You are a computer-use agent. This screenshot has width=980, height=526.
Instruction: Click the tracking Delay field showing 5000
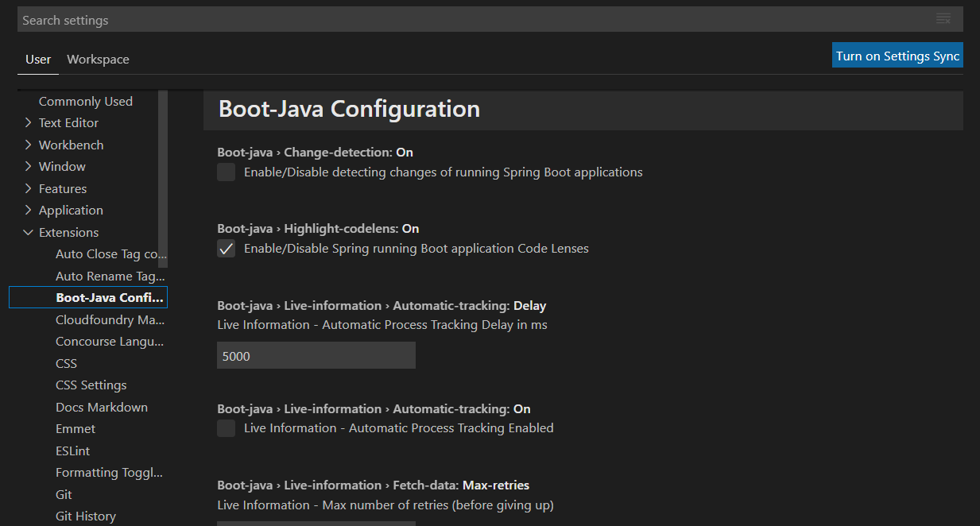point(316,356)
